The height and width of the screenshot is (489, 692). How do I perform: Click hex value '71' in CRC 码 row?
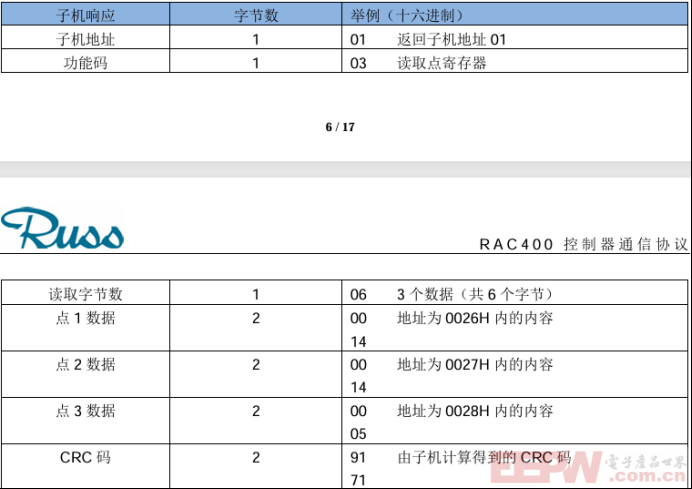358,480
